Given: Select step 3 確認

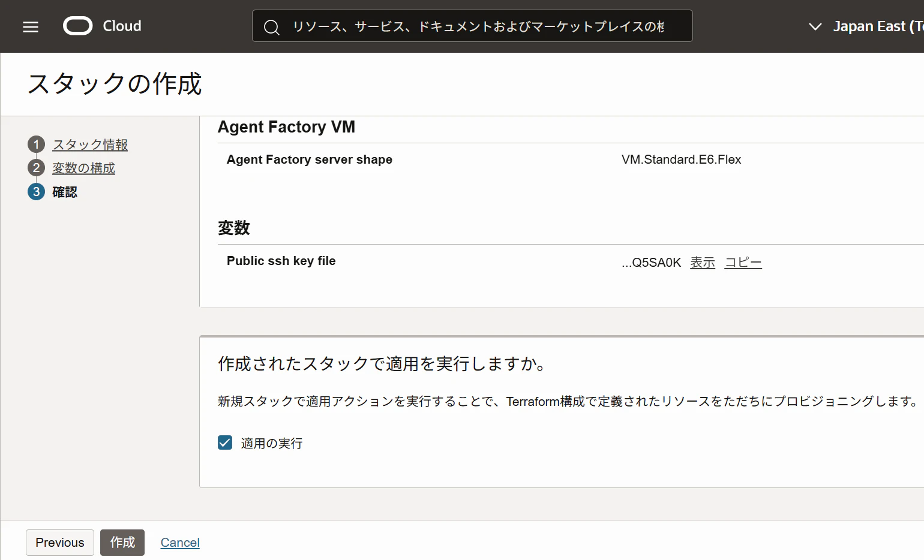Looking at the screenshot, I should (x=65, y=192).
